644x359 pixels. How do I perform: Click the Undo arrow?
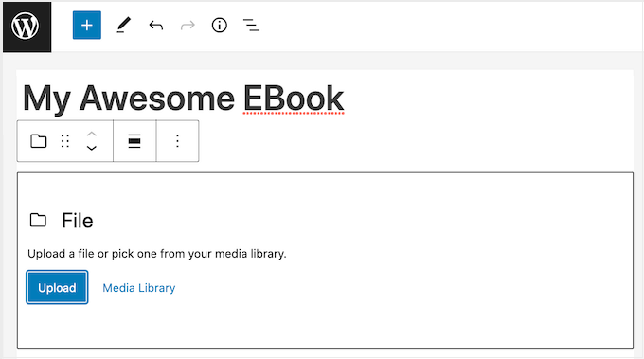[x=156, y=26]
